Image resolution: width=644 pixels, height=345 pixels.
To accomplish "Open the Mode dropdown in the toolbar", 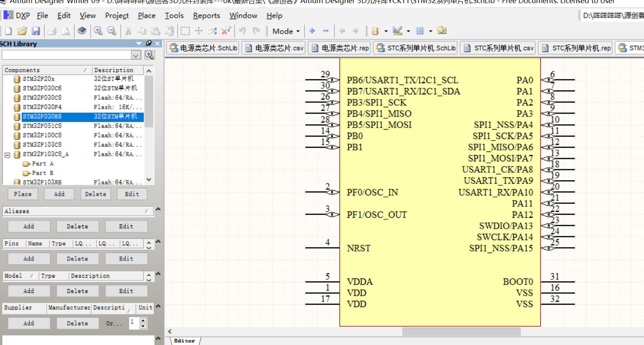I will pos(286,31).
